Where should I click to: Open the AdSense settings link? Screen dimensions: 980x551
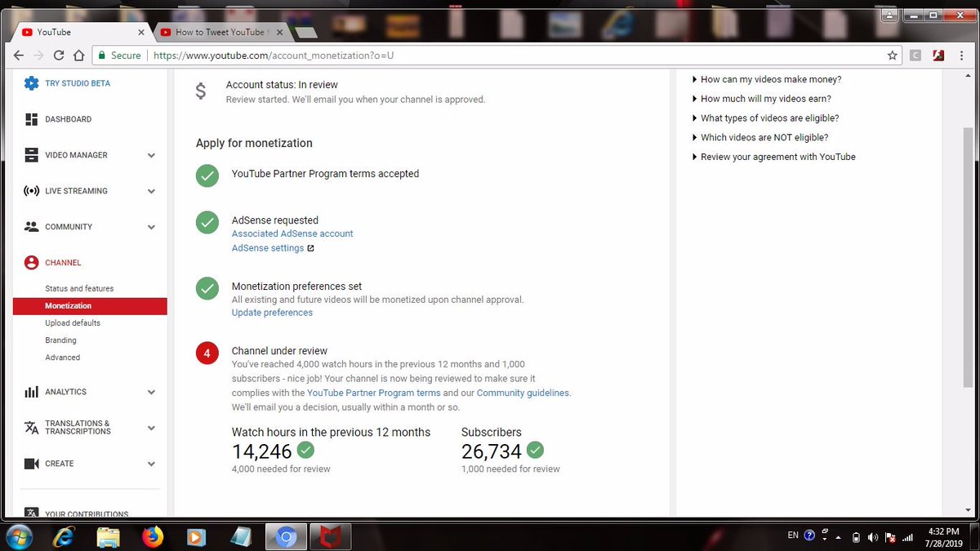[268, 248]
